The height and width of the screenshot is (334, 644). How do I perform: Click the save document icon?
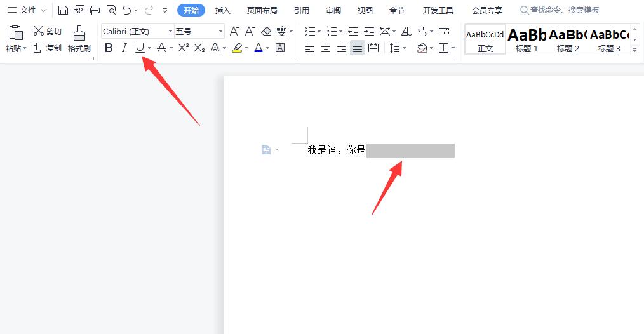pyautogui.click(x=63, y=10)
